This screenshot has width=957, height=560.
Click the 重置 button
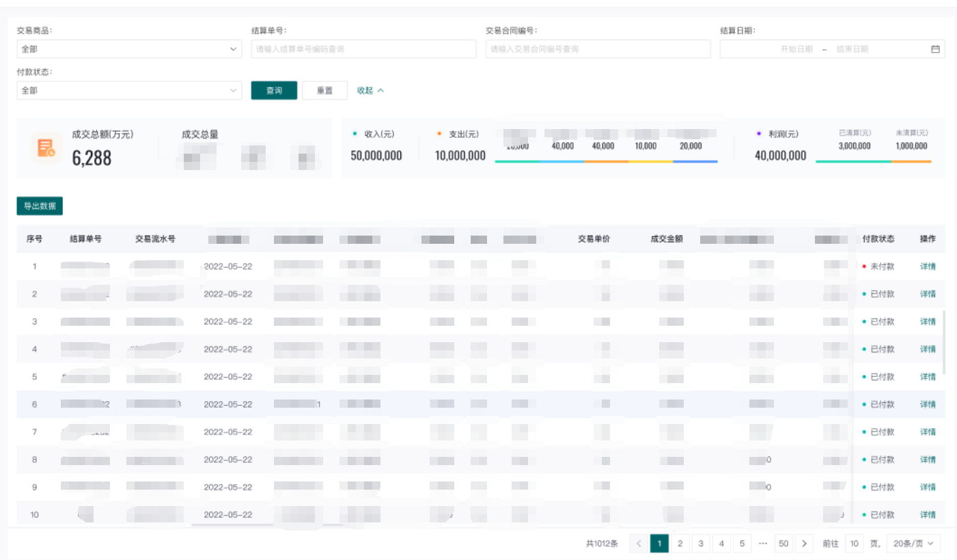(x=324, y=91)
